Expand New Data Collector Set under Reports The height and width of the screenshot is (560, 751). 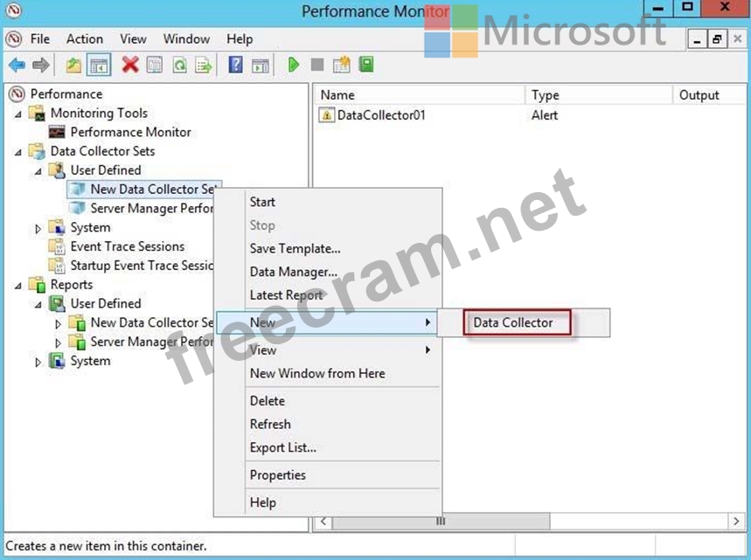[59, 324]
